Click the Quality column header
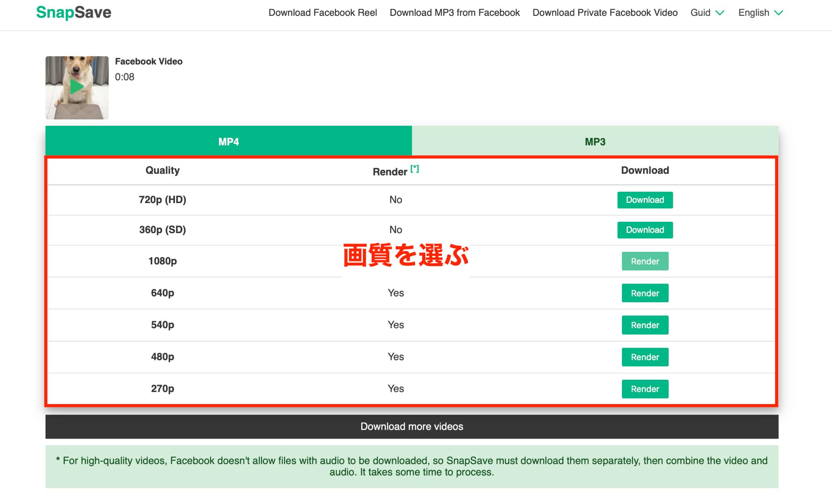 (162, 170)
